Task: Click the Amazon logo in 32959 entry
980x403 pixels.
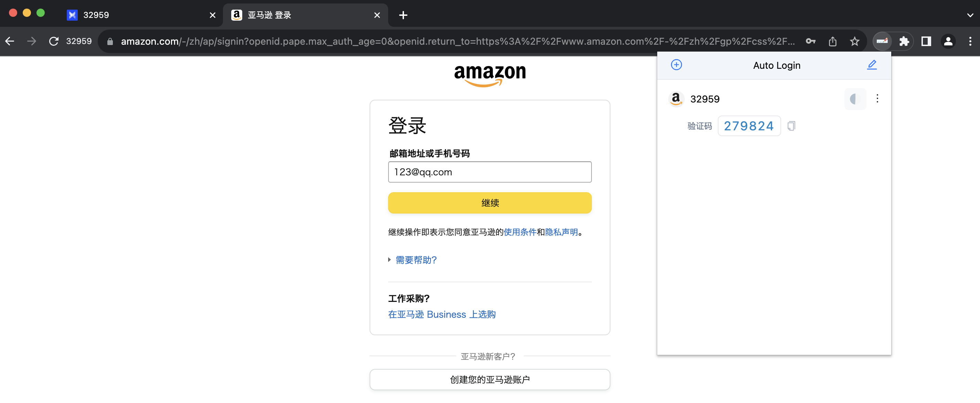Action: click(x=676, y=99)
